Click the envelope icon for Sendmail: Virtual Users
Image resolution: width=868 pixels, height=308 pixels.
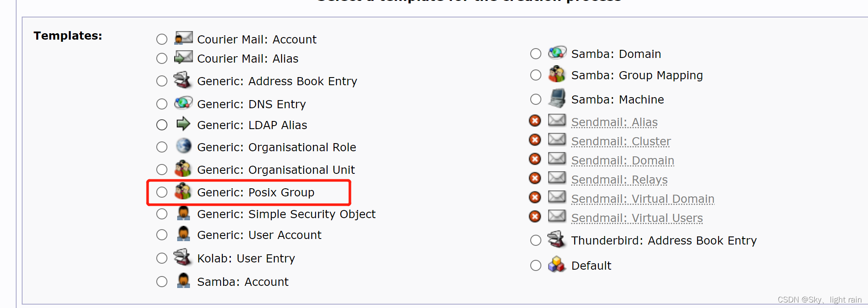[557, 216]
